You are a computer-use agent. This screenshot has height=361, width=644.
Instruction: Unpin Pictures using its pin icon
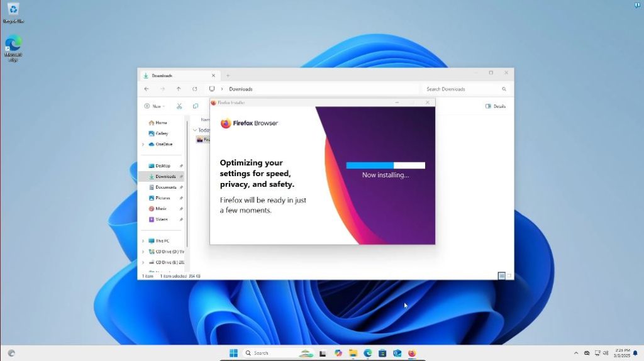coord(181,197)
